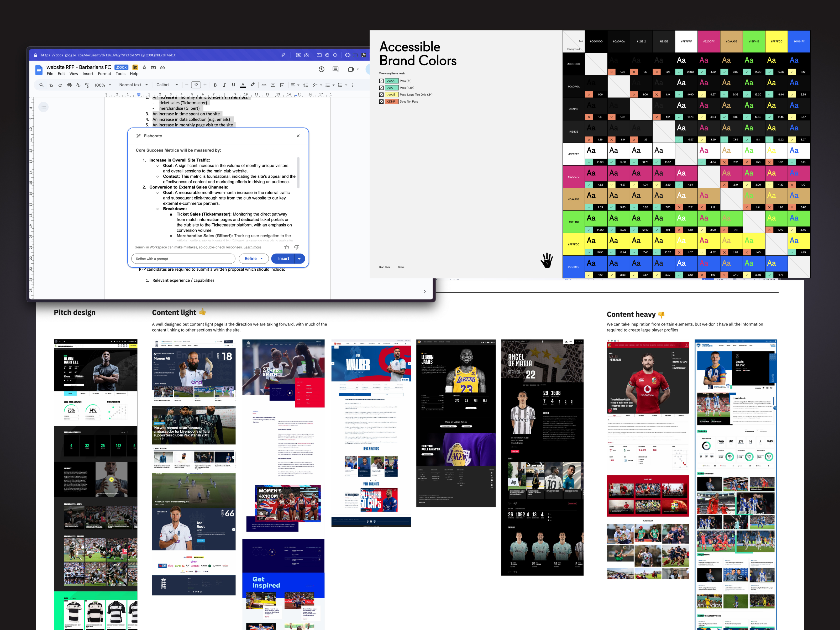Toggle the AAA compliance checkbox
840x630 pixels.
pos(381,81)
